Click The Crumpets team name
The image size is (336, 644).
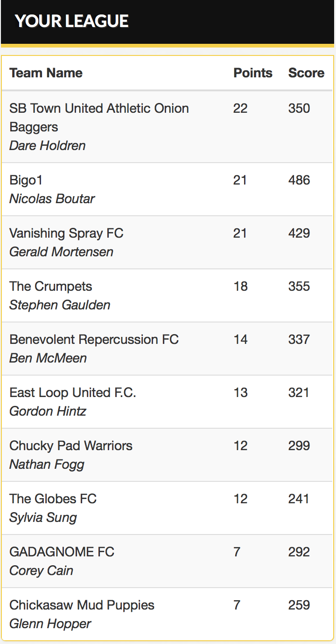coord(50,286)
